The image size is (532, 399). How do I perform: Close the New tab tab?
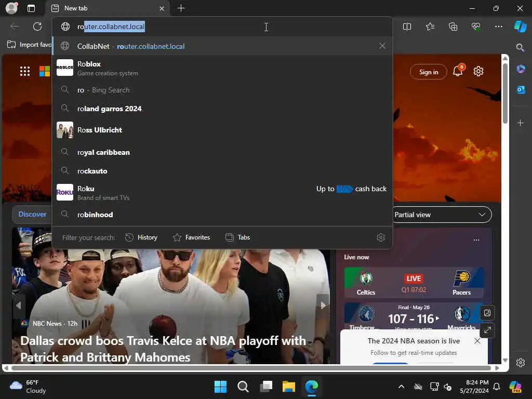click(x=162, y=8)
